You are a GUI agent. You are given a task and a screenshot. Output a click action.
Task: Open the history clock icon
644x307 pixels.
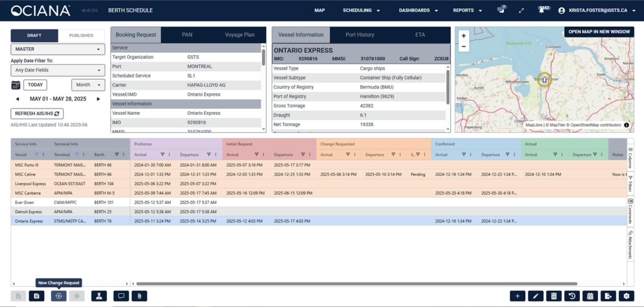(572, 296)
